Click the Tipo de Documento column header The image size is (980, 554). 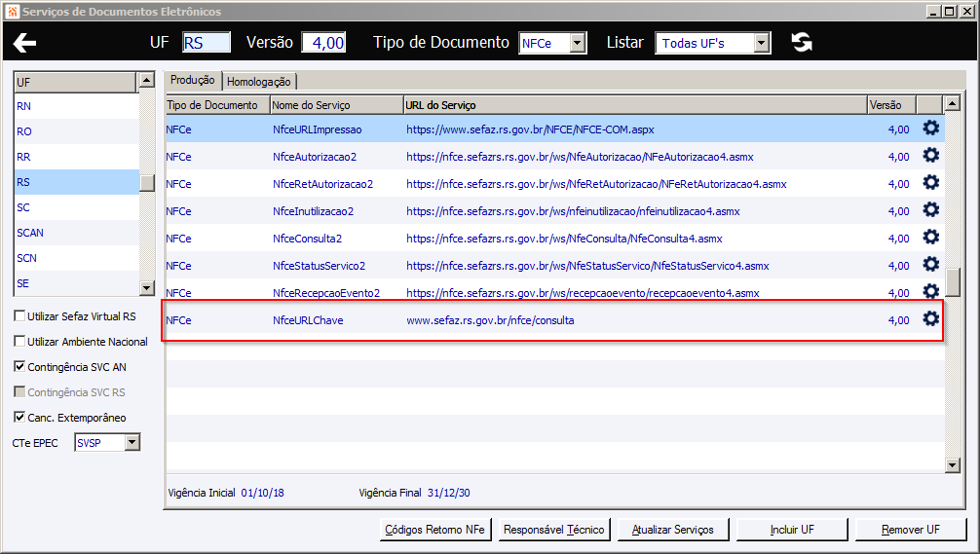pos(217,105)
